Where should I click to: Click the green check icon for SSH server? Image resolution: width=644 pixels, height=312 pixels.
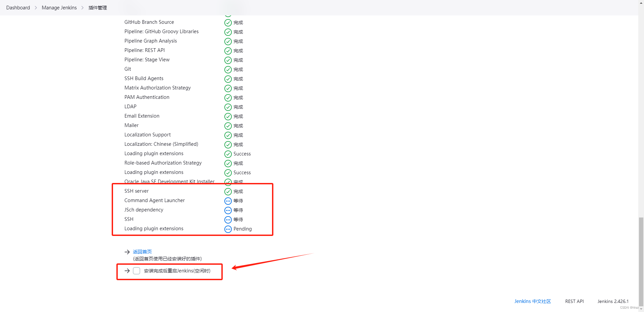pyautogui.click(x=228, y=192)
